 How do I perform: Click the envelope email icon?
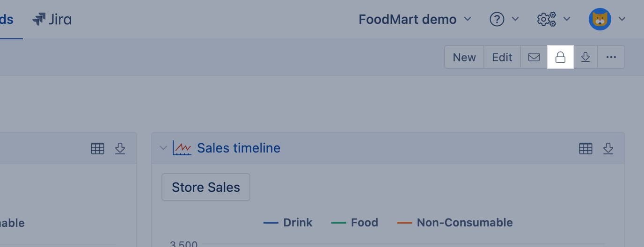(x=534, y=57)
